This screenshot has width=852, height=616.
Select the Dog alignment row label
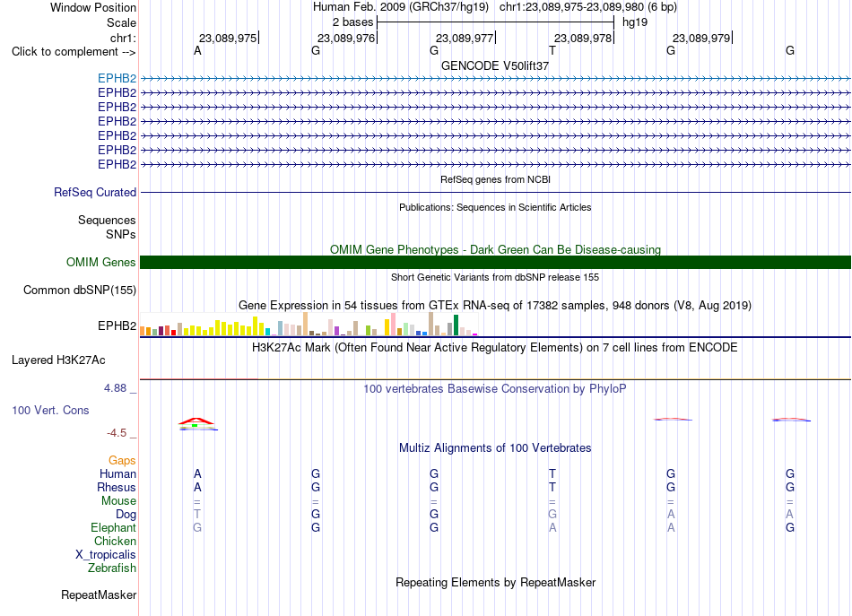coord(126,514)
